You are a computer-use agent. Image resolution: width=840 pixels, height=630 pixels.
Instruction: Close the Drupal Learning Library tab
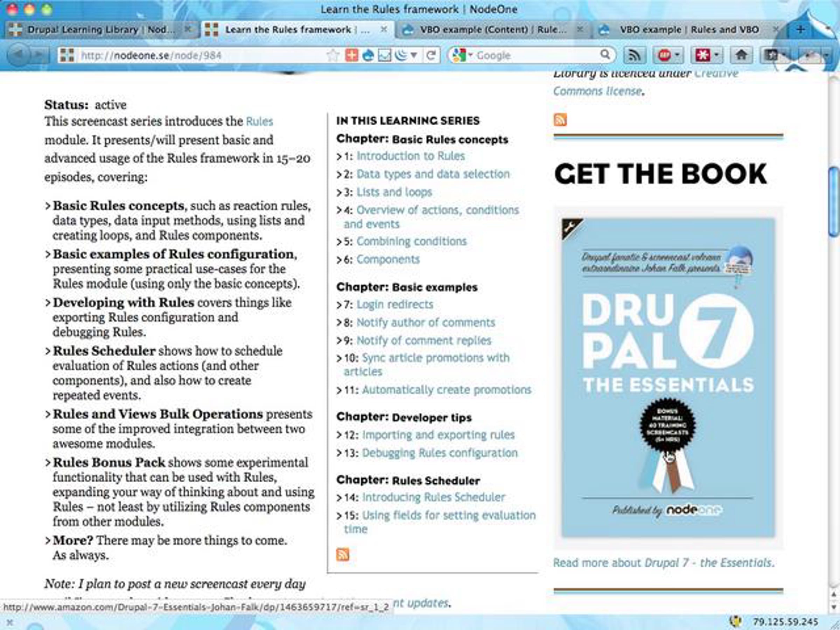pyautogui.click(x=188, y=29)
